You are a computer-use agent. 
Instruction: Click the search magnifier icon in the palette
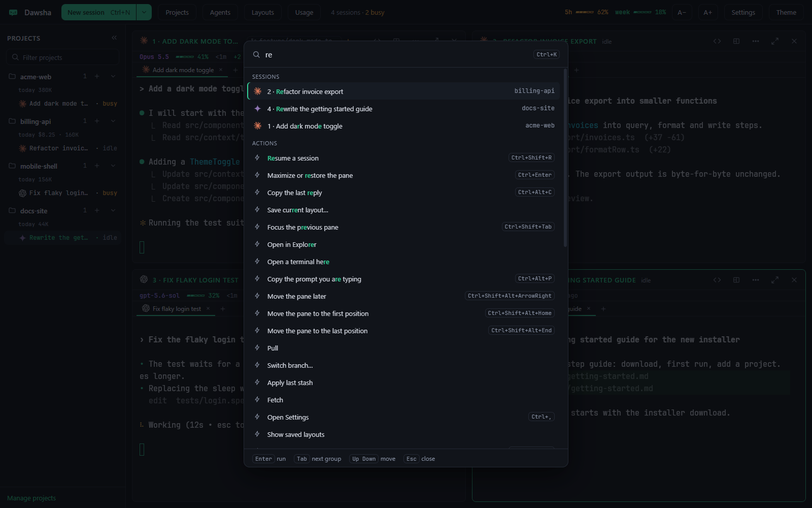point(256,54)
